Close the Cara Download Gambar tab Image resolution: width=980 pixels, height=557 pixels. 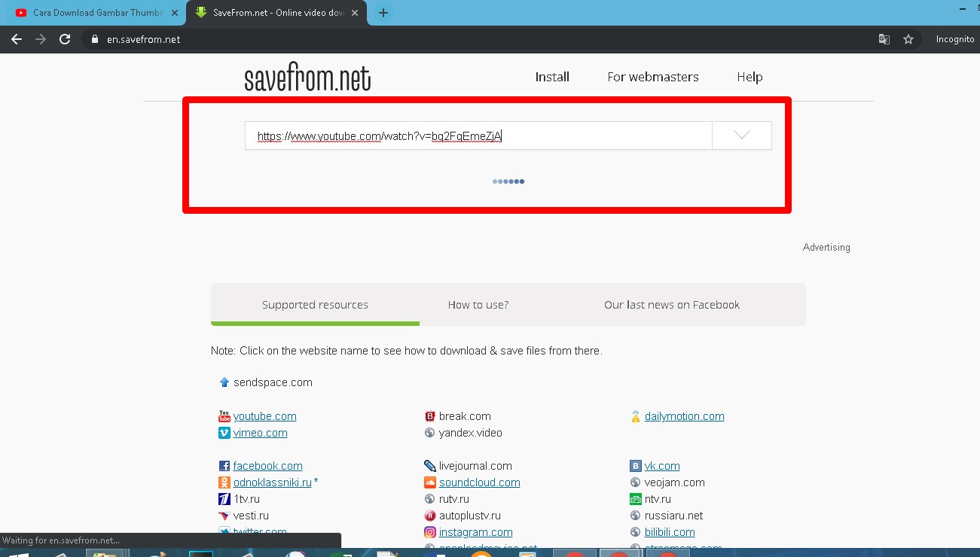pyautogui.click(x=175, y=13)
